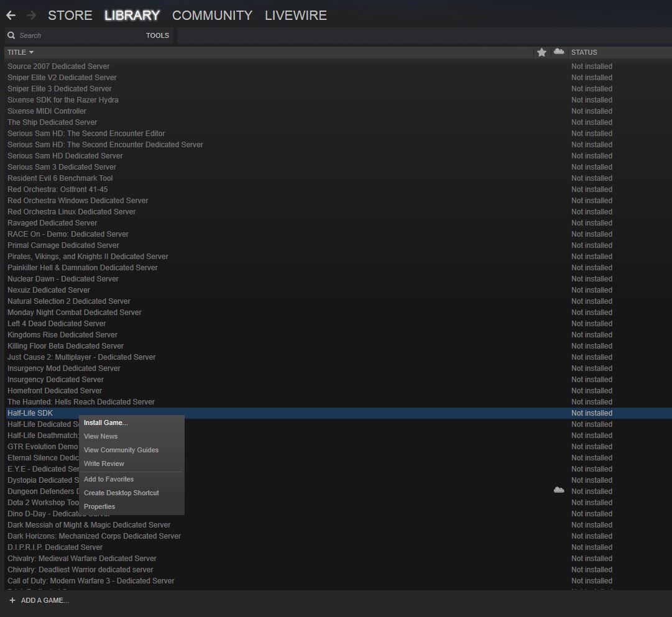Click the cloud icon on the Dungeon Defenders row

click(559, 490)
